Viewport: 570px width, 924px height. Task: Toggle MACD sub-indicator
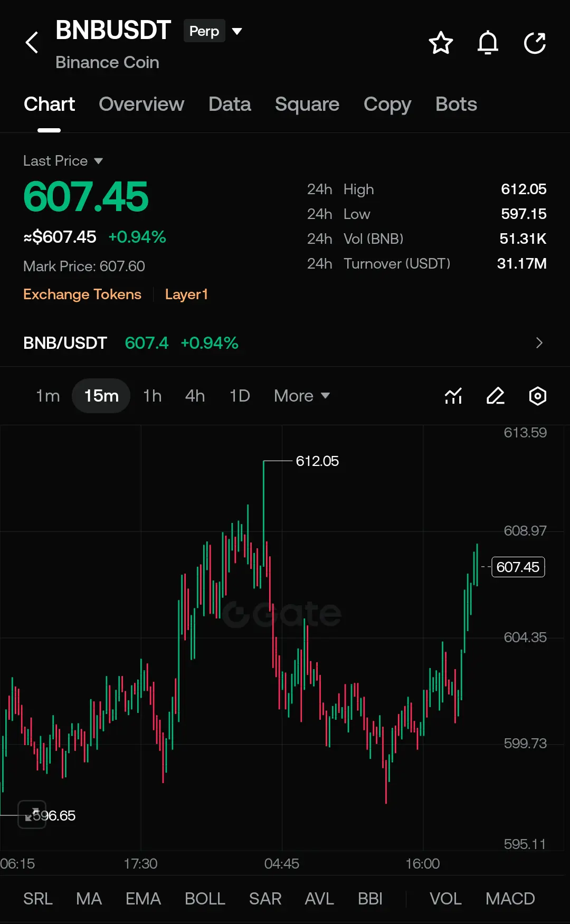510,898
